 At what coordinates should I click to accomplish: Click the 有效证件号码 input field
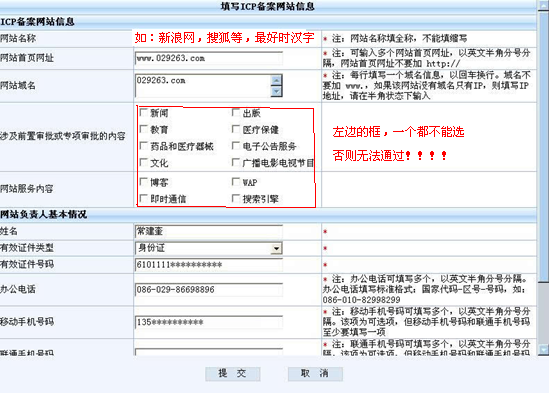click(209, 265)
